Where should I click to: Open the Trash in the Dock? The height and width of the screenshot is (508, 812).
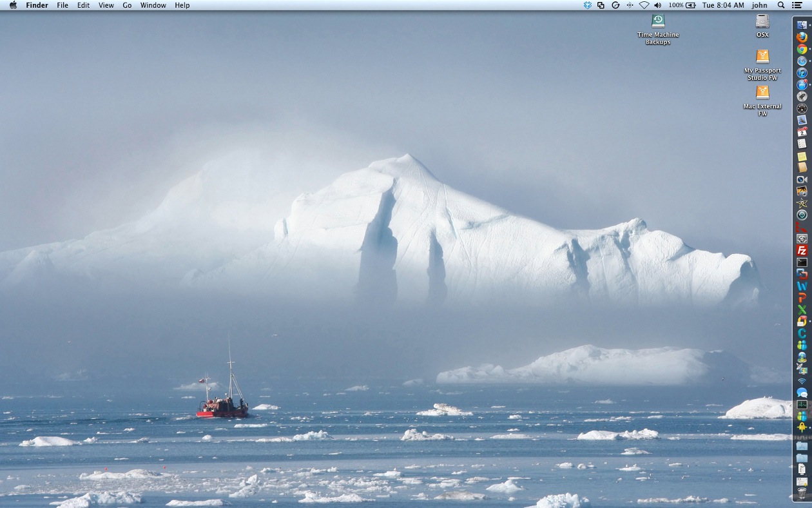[x=802, y=493]
